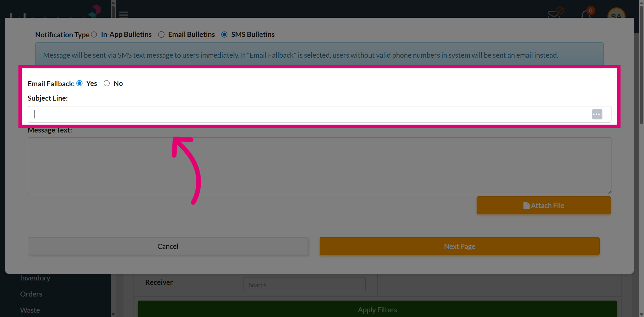Click into the Subject Line field
This screenshot has height=317, width=644.
point(319,114)
